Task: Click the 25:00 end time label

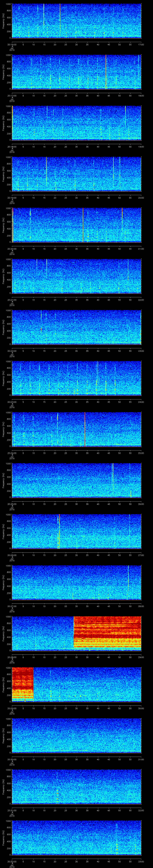Action: coord(141,453)
